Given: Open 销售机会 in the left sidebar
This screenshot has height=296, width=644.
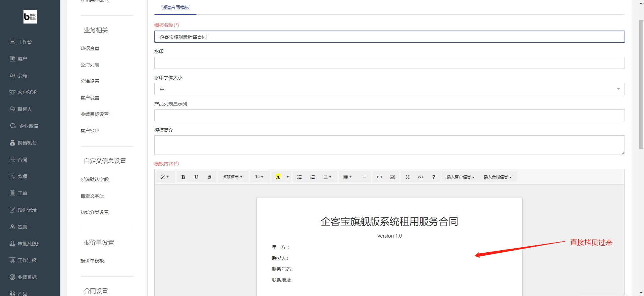Looking at the screenshot, I should point(27,143).
